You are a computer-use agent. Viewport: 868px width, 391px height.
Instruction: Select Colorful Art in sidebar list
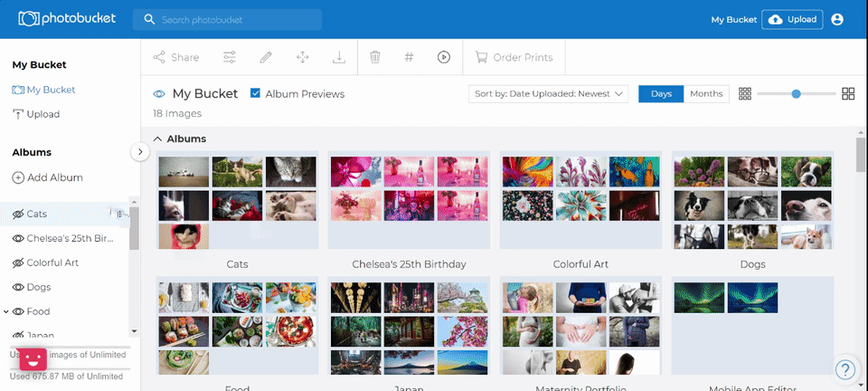pos(52,262)
